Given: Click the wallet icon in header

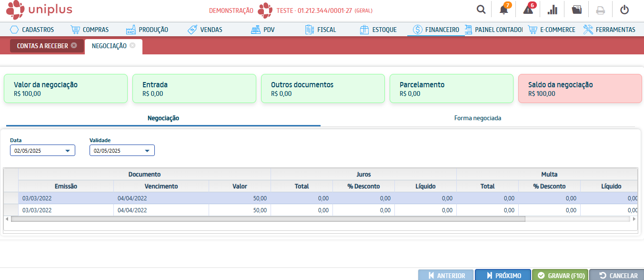Looking at the screenshot, I should pos(577,10).
